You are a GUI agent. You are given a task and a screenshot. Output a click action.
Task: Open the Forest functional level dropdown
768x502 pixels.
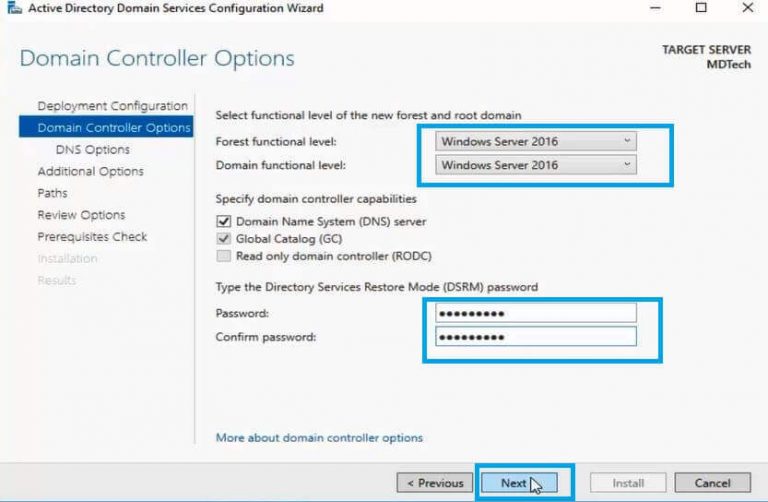[x=537, y=141]
